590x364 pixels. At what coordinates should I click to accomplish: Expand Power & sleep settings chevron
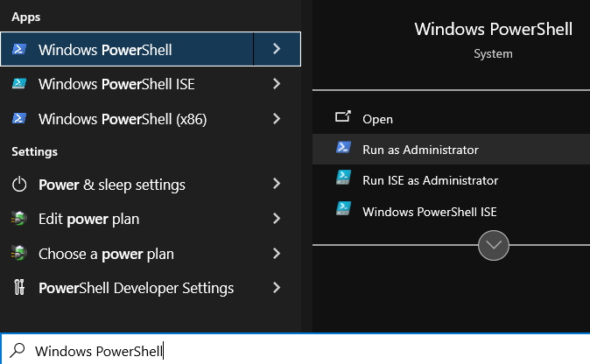pyautogui.click(x=277, y=184)
